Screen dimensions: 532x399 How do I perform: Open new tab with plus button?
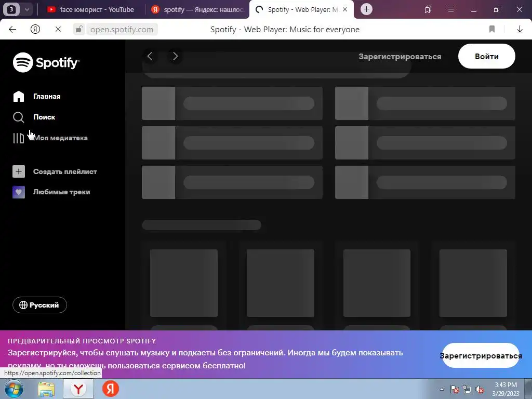366,9
